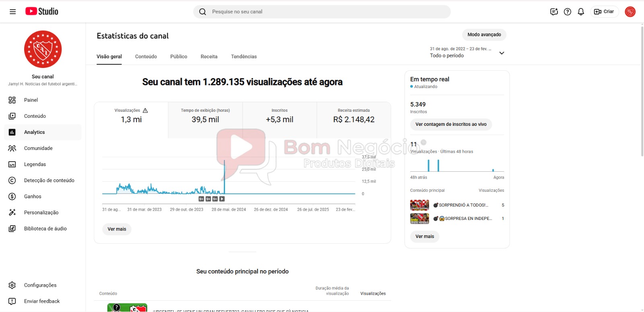Open Configurações settings

pos(43,285)
